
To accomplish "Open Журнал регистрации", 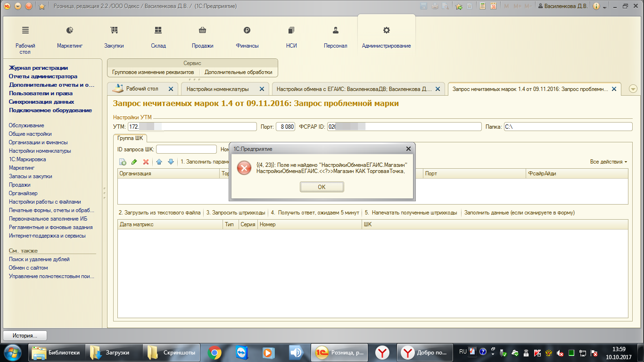I will (x=38, y=68).
